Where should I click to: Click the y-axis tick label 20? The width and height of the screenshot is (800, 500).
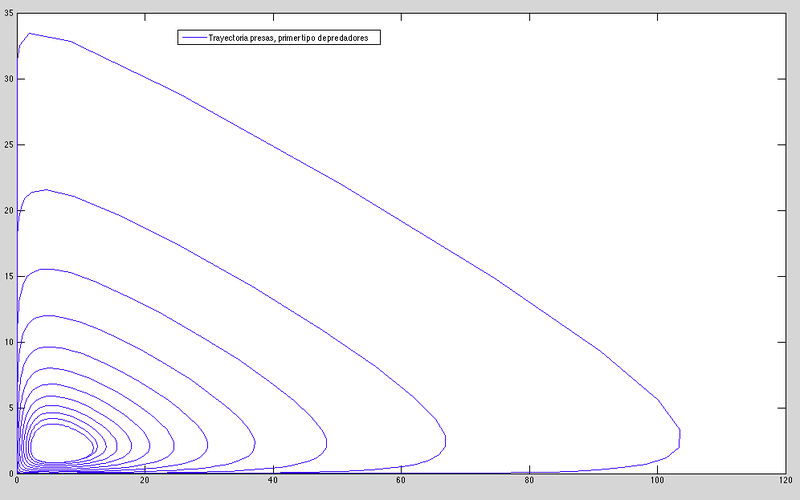7,210
